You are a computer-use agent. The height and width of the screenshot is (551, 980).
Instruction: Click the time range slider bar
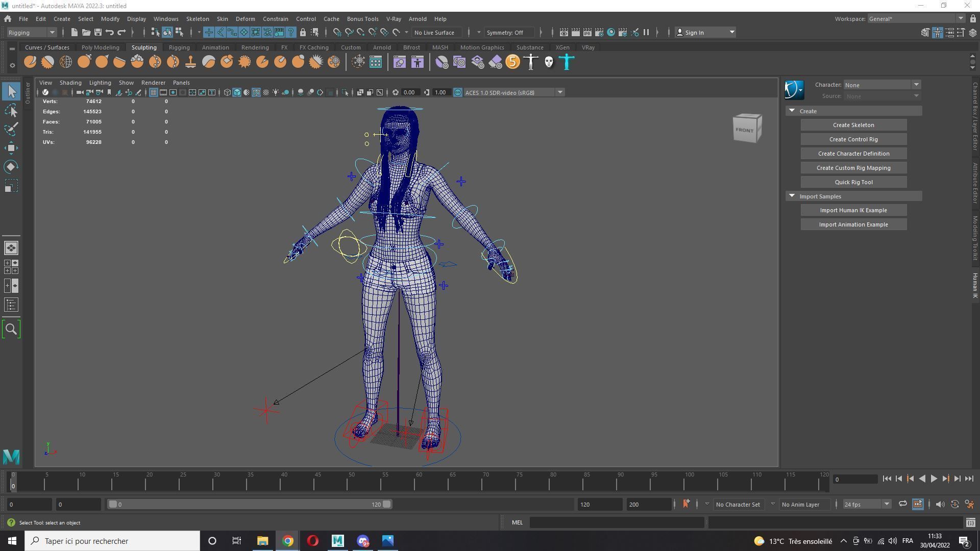pos(249,504)
